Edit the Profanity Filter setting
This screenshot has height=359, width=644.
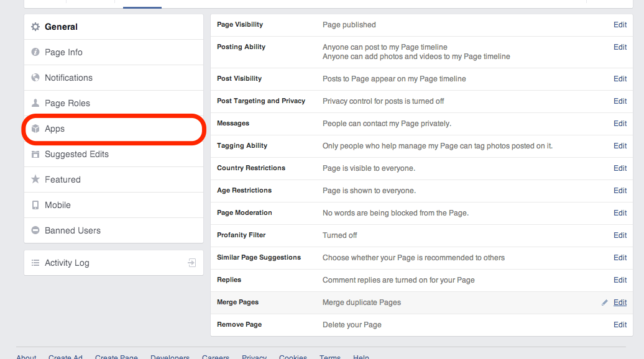point(619,235)
